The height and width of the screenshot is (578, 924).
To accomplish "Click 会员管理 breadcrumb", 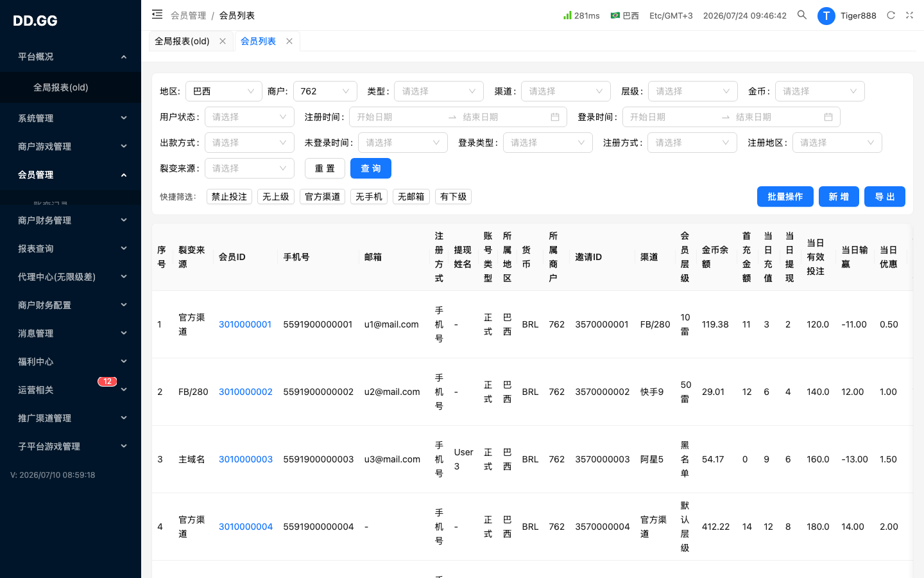I will coord(189,15).
